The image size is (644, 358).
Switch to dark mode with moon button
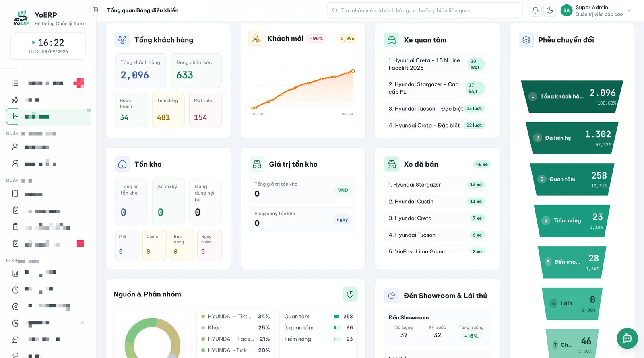[550, 10]
